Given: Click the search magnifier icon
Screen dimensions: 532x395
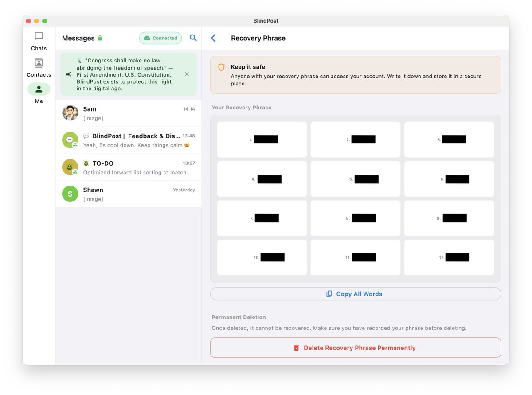Looking at the screenshot, I should click(193, 38).
